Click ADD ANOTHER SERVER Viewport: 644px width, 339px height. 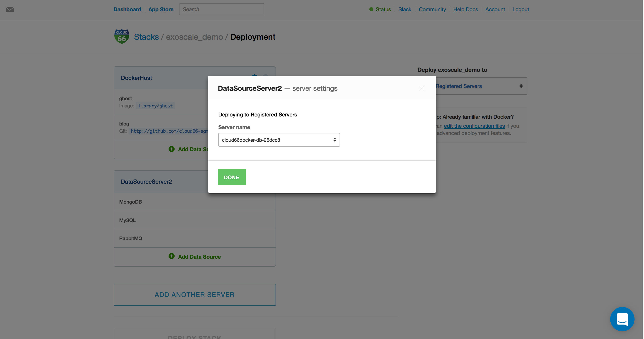(x=195, y=295)
